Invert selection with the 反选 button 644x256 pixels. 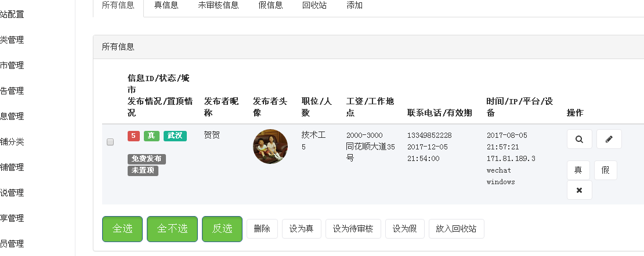pyautogui.click(x=222, y=229)
